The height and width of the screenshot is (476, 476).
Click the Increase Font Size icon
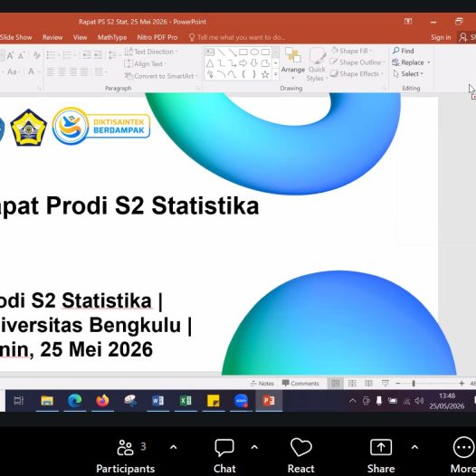[10, 55]
